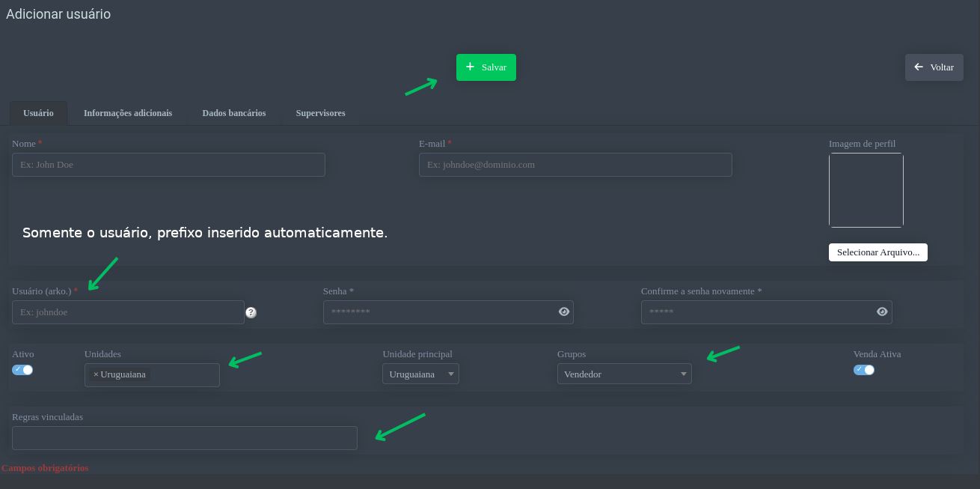Disable the Venda Ativa switch
980x489 pixels.
(864, 369)
